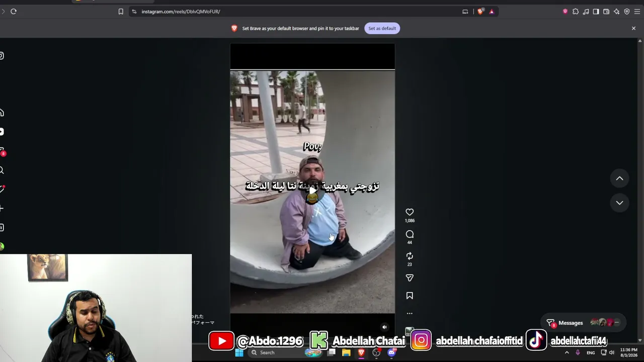Switch the ENG input language
644x362 pixels.
(591, 353)
